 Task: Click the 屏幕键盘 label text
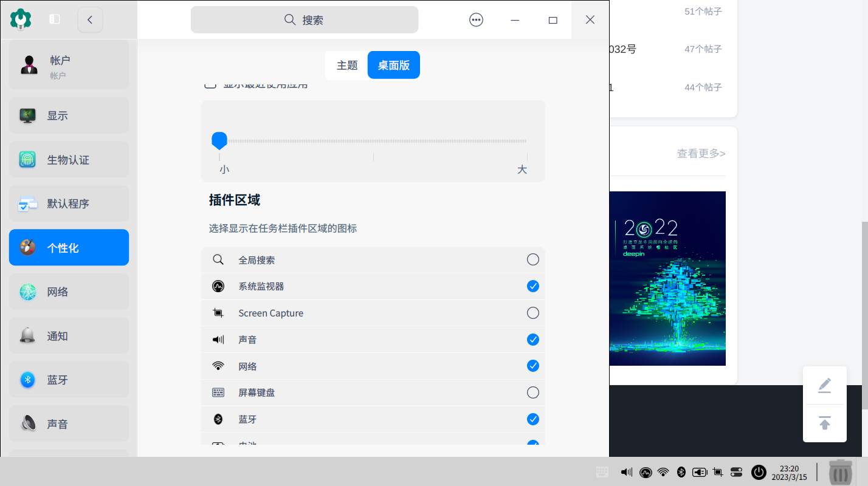[257, 392]
